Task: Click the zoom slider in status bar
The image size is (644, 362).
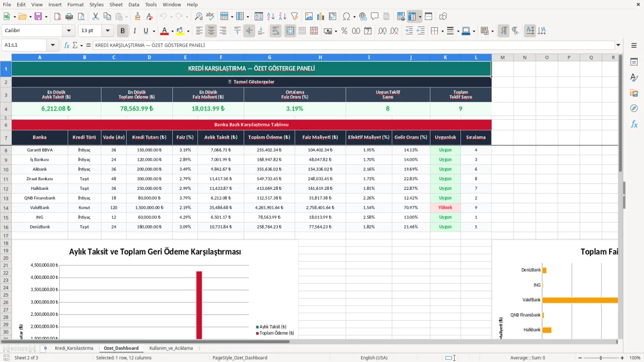Action: point(602,358)
